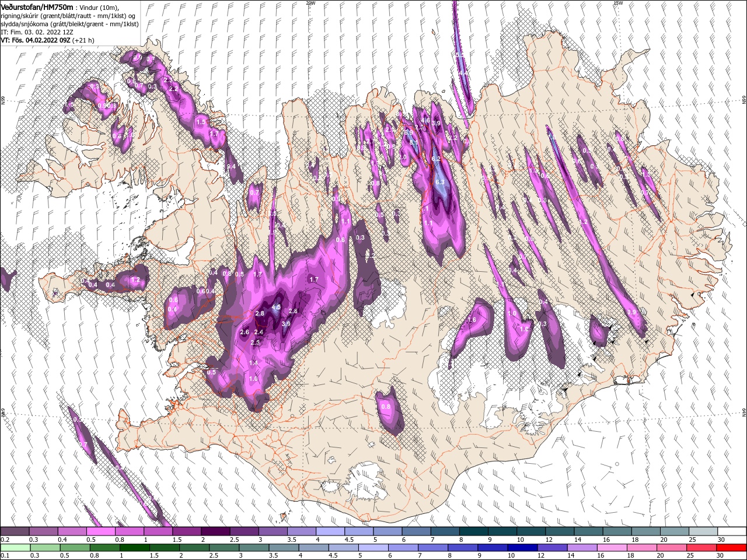Screen dimensions: 747x560
Task: Click upper-scale swatch between 1 and 1.5
Action: coord(158,531)
